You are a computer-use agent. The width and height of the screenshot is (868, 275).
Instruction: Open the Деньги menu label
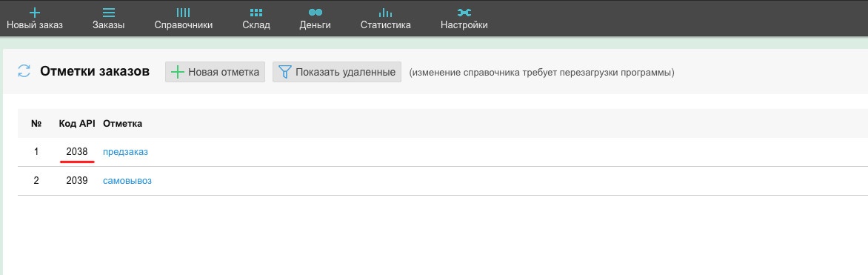coord(315,25)
